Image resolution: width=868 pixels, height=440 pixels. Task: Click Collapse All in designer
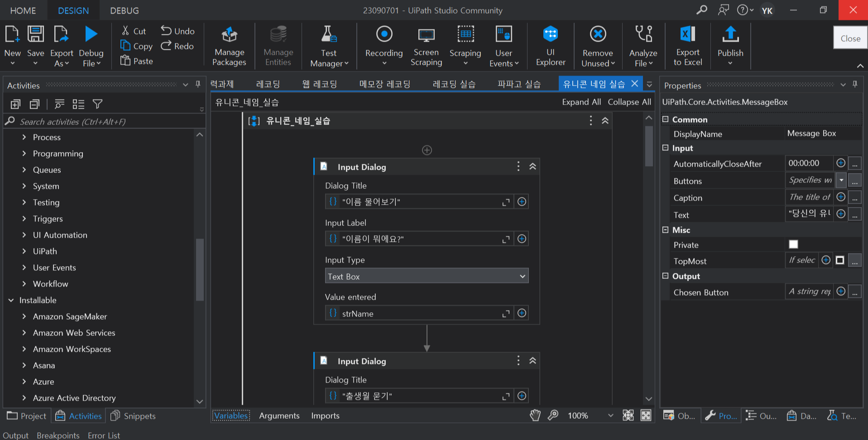click(x=629, y=102)
